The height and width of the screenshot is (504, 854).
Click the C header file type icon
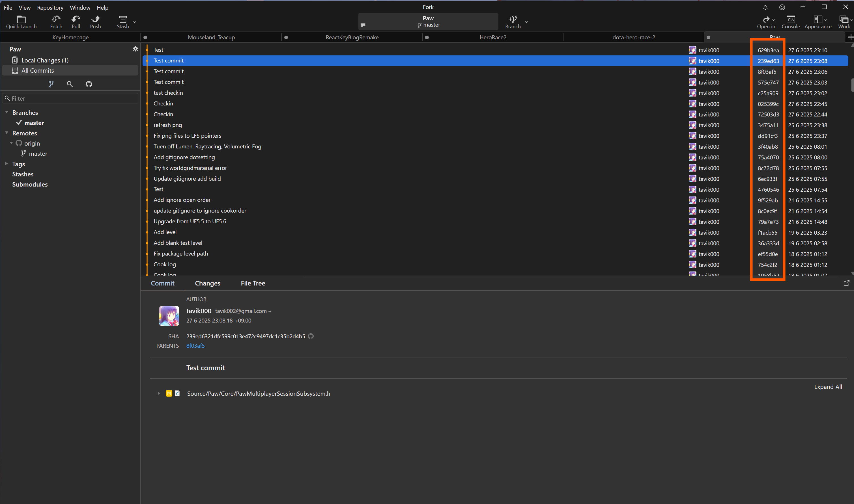tap(177, 393)
